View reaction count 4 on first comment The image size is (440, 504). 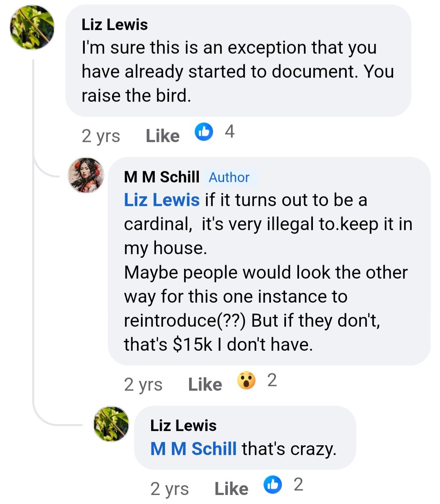[230, 132]
